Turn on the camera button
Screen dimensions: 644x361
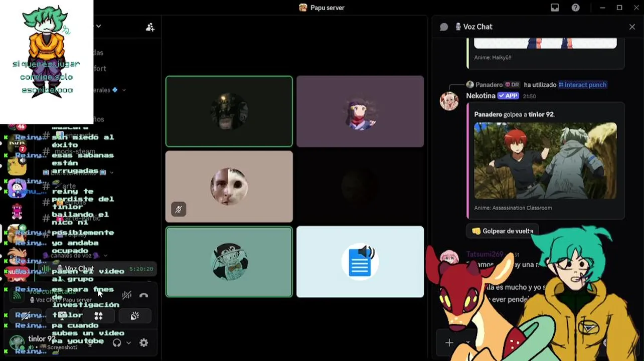tap(26, 316)
